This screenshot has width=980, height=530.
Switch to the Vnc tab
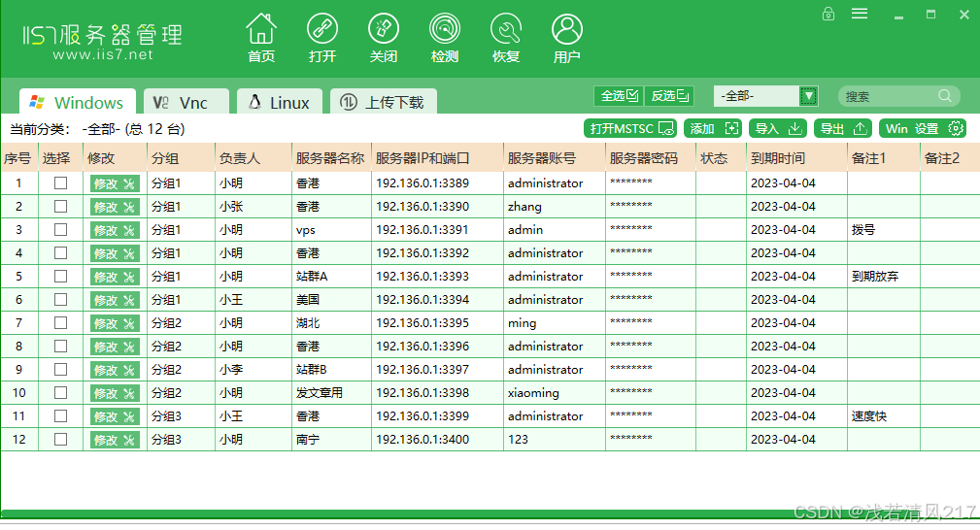(186, 102)
